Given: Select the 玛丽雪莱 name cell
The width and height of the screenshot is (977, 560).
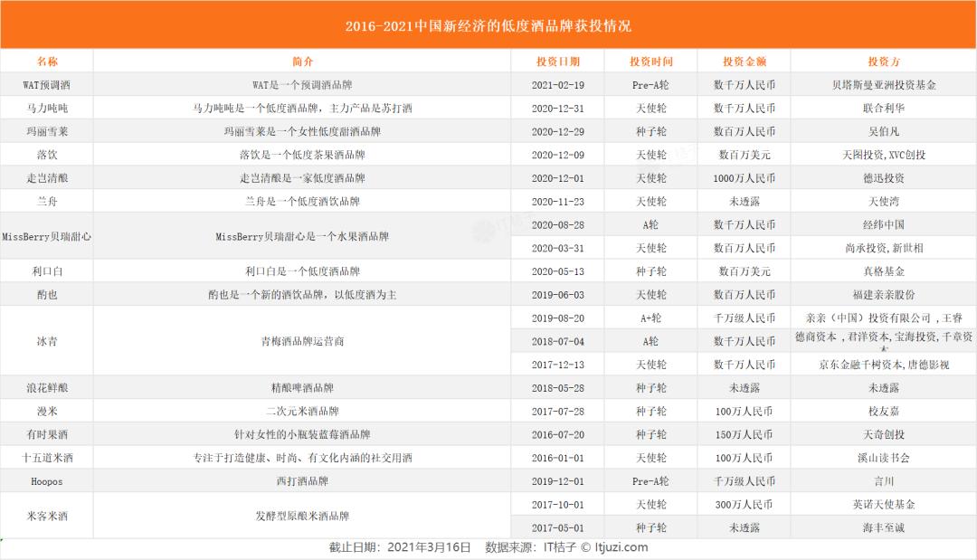Looking at the screenshot, I should tap(47, 131).
